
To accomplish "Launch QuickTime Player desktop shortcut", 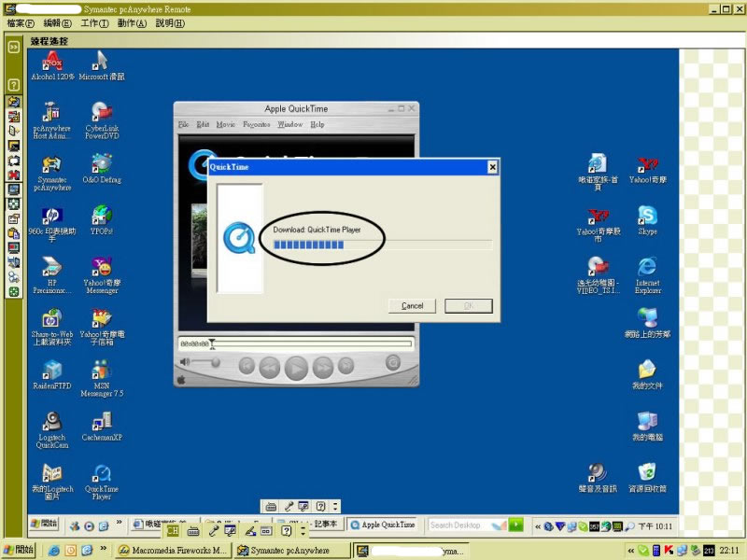I will pos(102,482).
